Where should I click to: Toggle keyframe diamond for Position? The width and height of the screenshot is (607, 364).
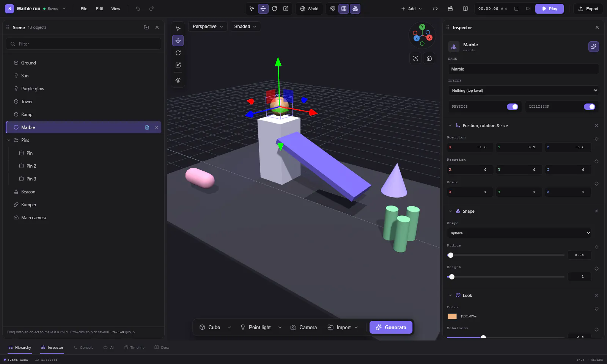(596, 139)
